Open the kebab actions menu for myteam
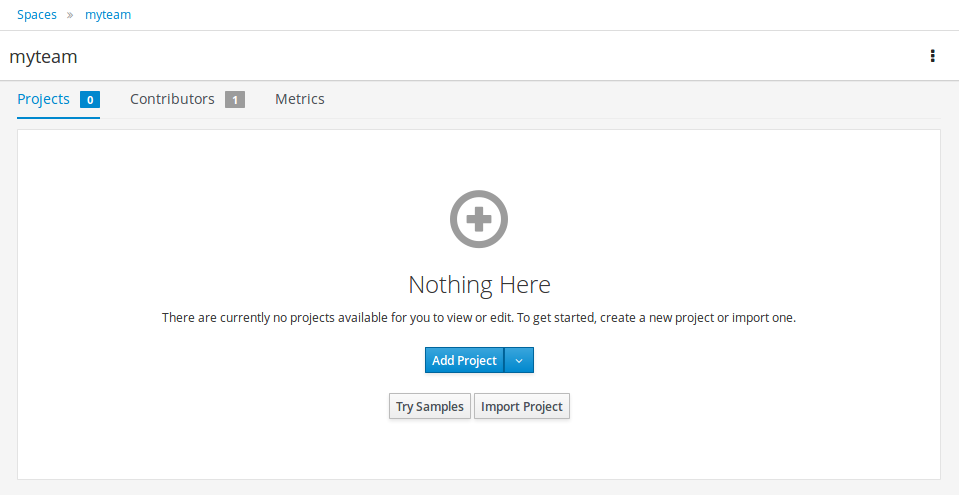959x495 pixels. [932, 56]
